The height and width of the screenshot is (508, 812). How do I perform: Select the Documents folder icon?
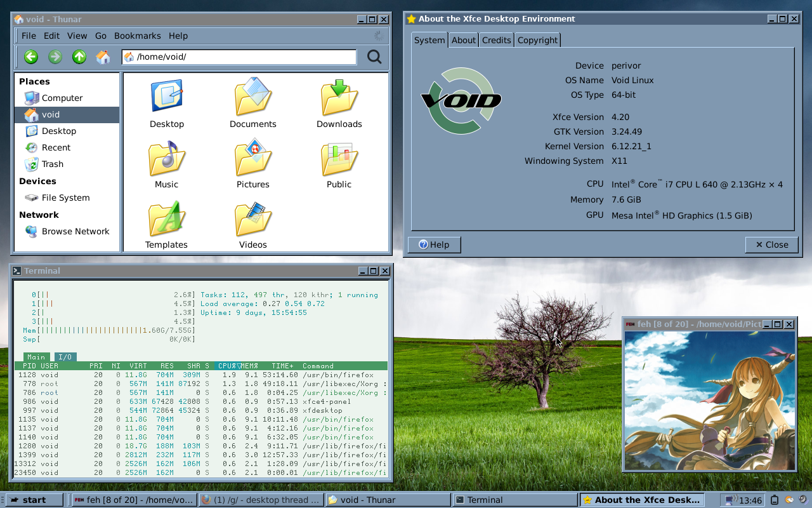pyautogui.click(x=253, y=97)
